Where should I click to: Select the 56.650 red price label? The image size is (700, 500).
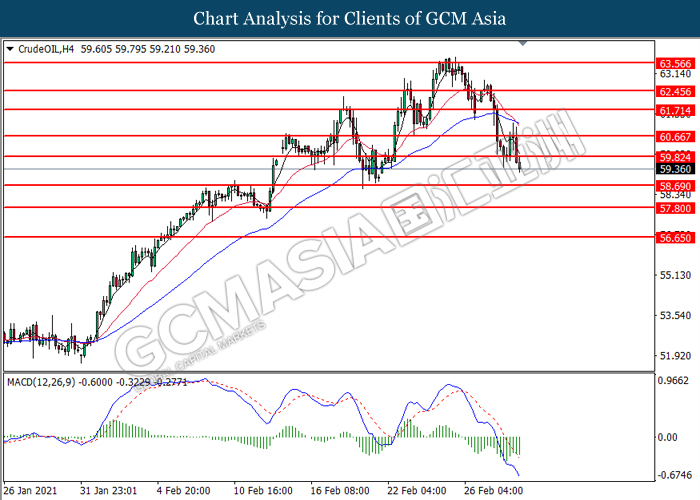coord(674,238)
